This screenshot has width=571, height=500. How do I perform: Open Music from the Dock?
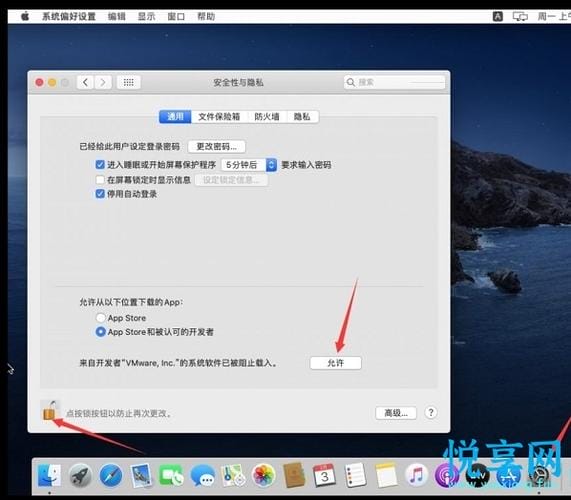click(x=416, y=475)
